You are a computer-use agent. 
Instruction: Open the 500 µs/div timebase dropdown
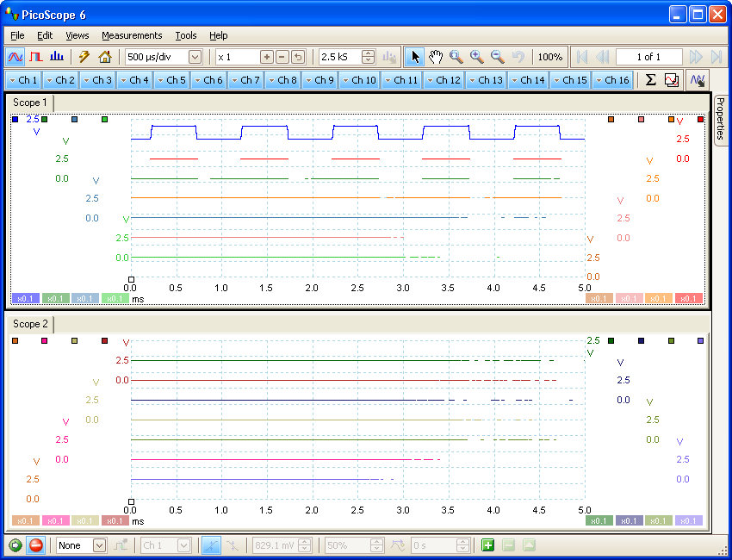pyautogui.click(x=195, y=57)
